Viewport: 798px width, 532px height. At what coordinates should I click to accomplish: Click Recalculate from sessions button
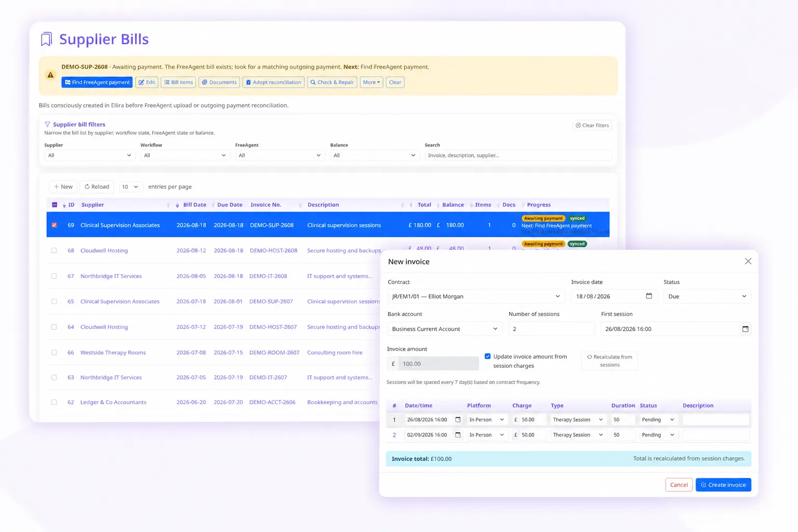(609, 361)
